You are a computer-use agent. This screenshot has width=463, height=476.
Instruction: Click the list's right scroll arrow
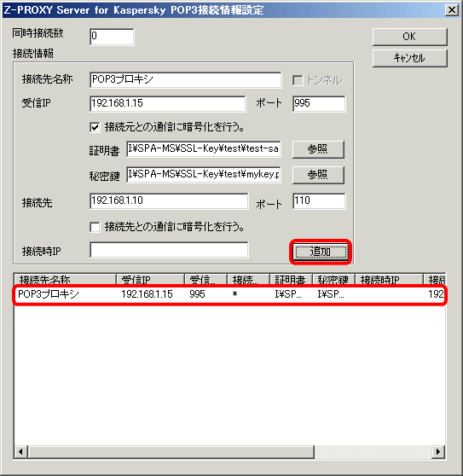(x=438, y=451)
